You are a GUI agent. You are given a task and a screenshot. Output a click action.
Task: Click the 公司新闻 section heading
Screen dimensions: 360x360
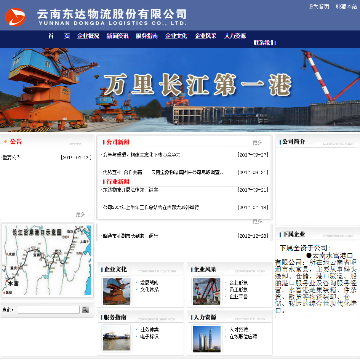click(x=118, y=142)
